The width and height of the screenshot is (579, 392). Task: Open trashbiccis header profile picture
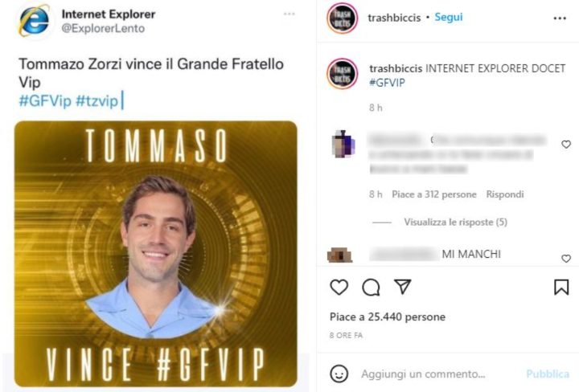click(343, 18)
